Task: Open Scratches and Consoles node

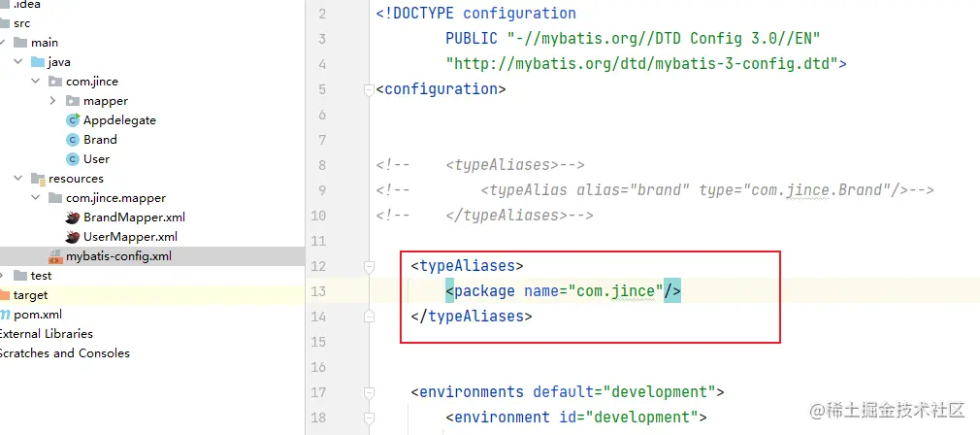Action: [64, 353]
